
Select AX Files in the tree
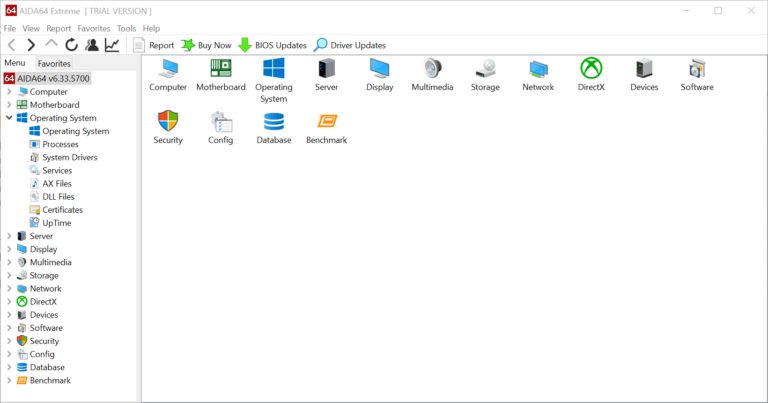point(50,184)
